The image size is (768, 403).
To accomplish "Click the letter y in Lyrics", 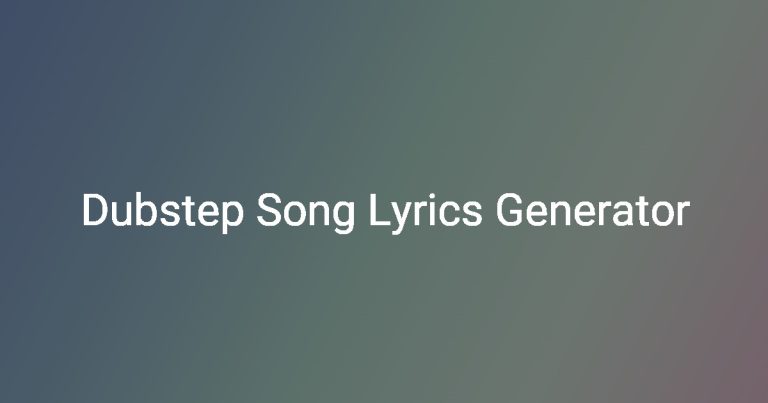I will pos(403,218).
